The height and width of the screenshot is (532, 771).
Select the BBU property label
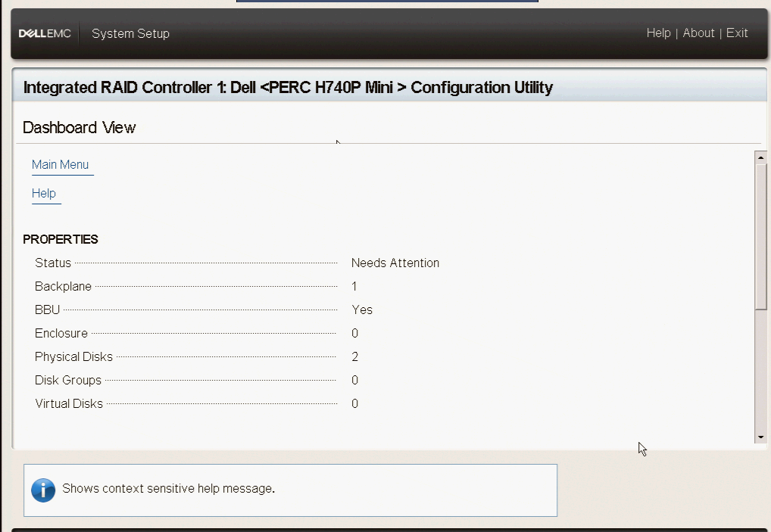click(47, 310)
